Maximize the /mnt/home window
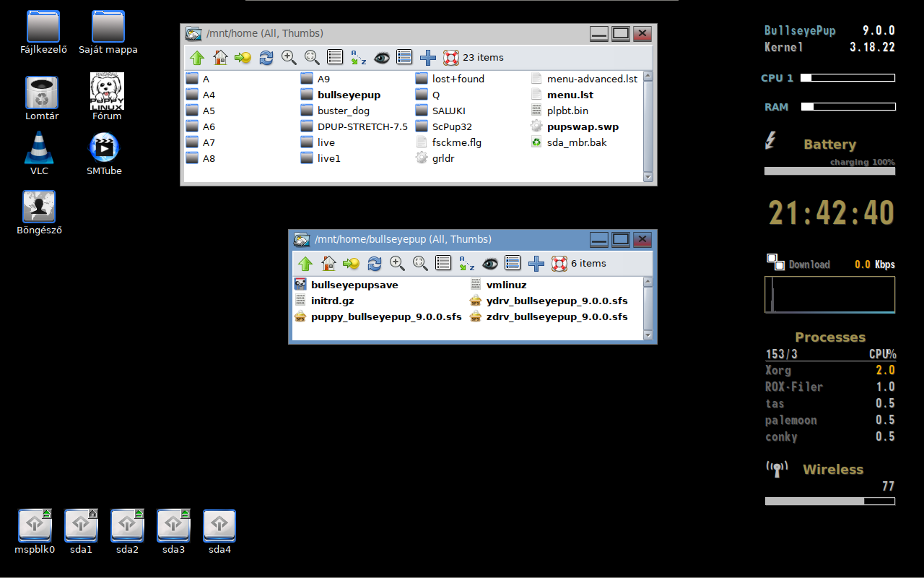The height and width of the screenshot is (578, 924). point(620,33)
